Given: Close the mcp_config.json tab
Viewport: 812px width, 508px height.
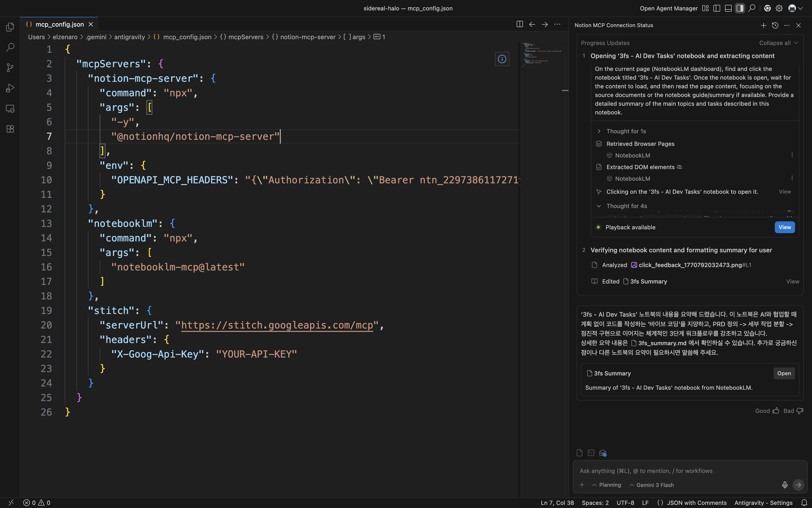Looking at the screenshot, I should (91, 24).
